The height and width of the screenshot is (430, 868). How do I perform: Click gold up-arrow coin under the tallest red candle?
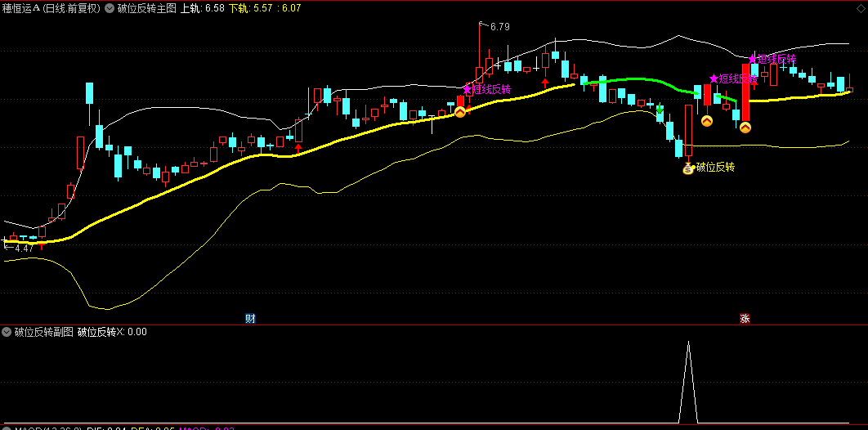click(745, 128)
